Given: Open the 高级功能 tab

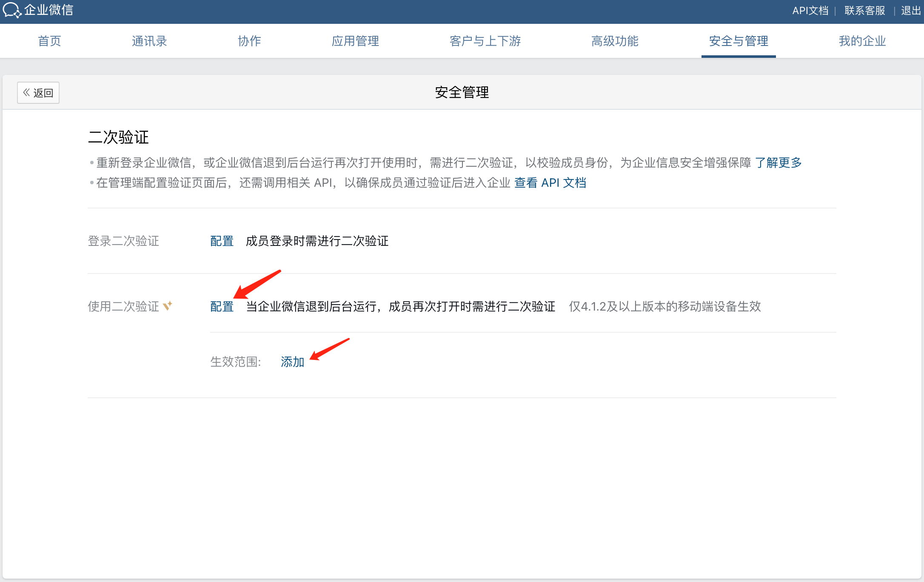Looking at the screenshot, I should pos(615,41).
